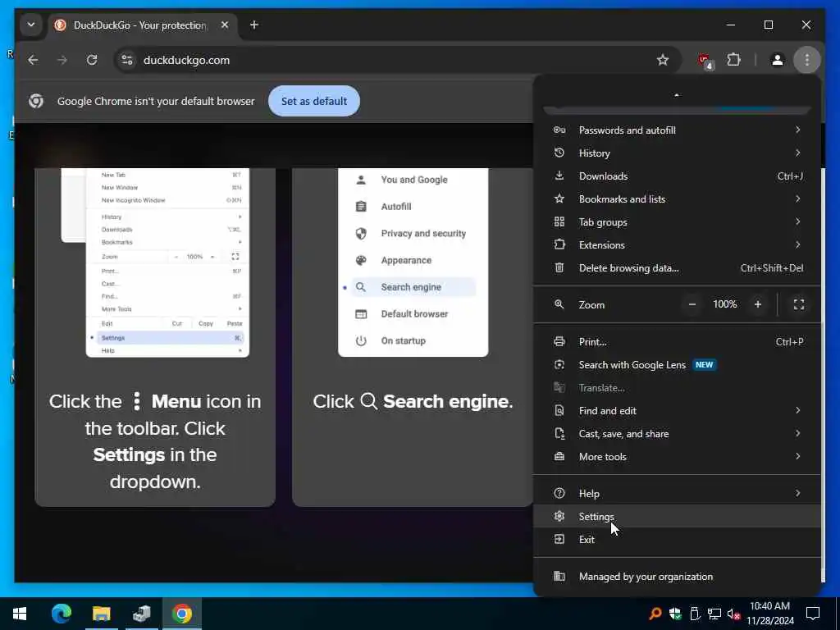Viewport: 840px width, 630px height.
Task: Expand the More tools submenu arrow
Action: (x=797, y=456)
